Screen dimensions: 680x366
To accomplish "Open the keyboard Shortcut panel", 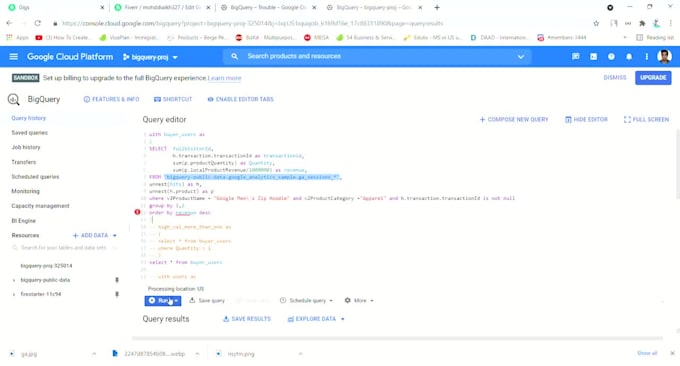I will point(173,99).
